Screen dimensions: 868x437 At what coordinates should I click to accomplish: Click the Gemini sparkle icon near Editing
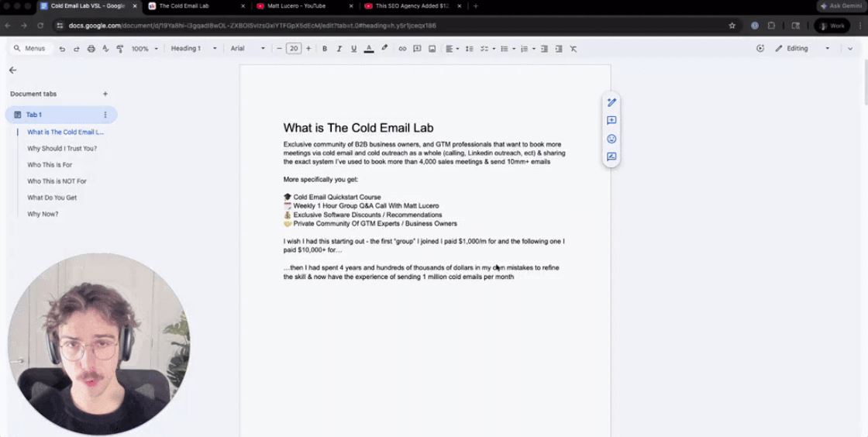[760, 49]
